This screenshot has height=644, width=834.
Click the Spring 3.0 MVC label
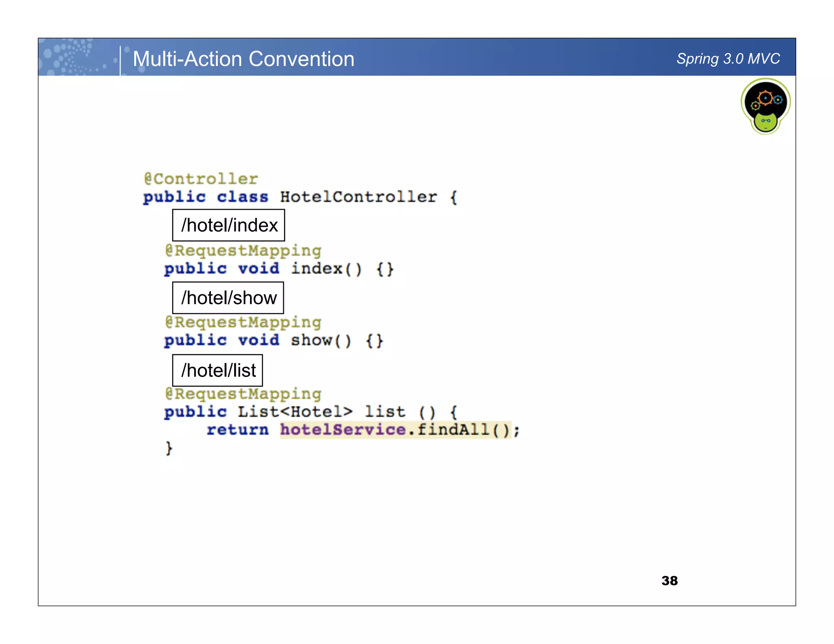pyautogui.click(x=728, y=59)
